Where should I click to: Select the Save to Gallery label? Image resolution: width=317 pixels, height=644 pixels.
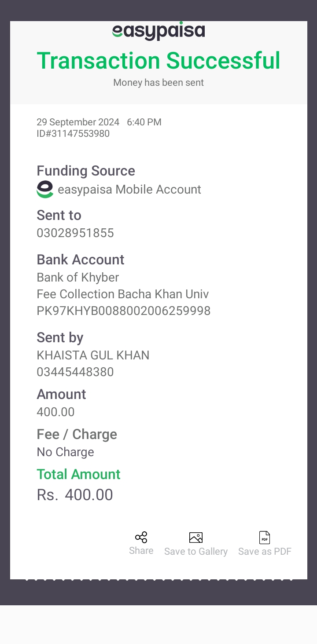[x=196, y=552]
